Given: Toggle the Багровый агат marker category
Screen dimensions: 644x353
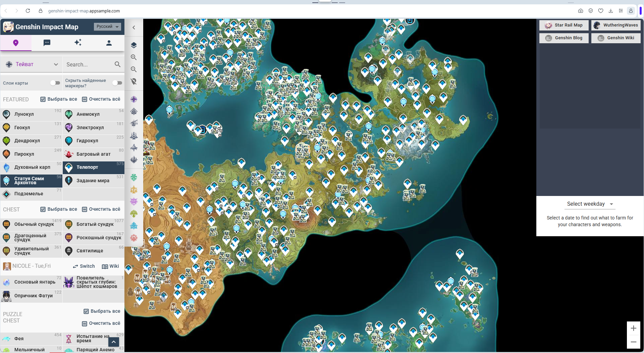Looking at the screenshot, I should tap(94, 154).
